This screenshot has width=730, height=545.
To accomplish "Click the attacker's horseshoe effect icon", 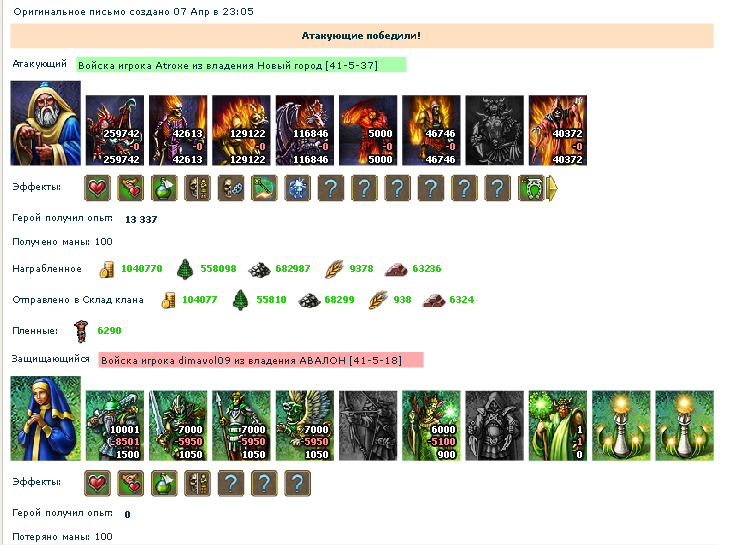I will (531, 188).
